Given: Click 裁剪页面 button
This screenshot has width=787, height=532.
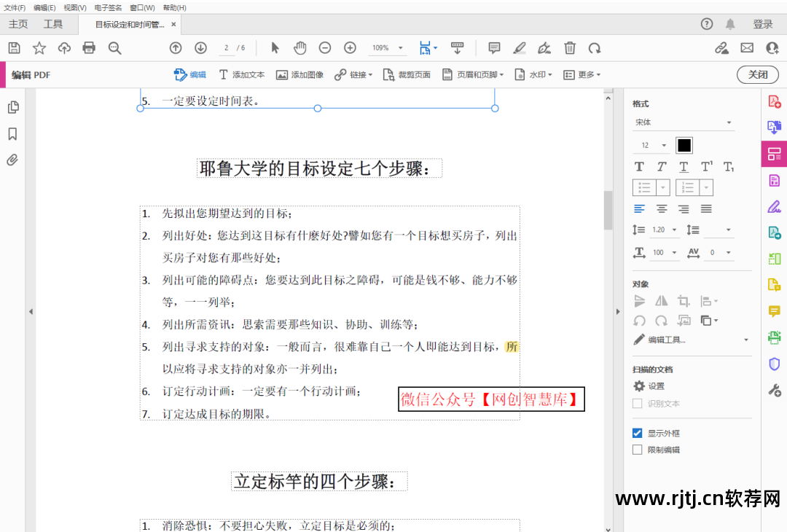Looking at the screenshot, I should click(407, 75).
